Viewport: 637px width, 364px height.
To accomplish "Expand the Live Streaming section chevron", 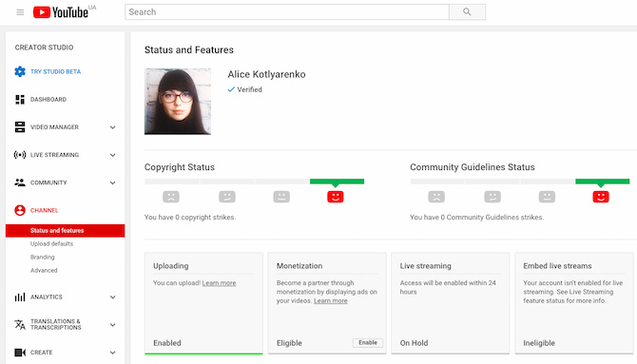I will [x=112, y=155].
